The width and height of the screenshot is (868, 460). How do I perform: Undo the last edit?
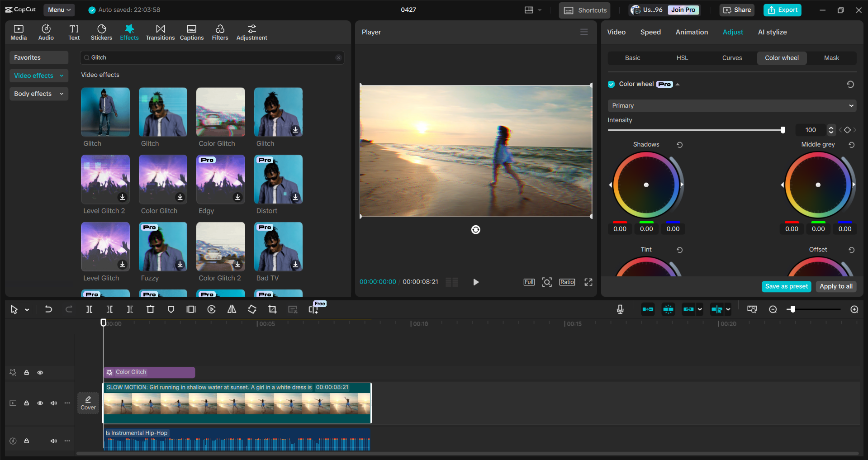point(48,309)
